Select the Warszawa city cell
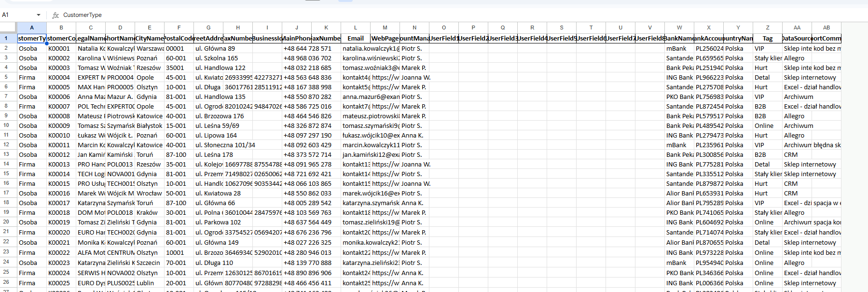This screenshot has width=868, height=292. coord(150,48)
